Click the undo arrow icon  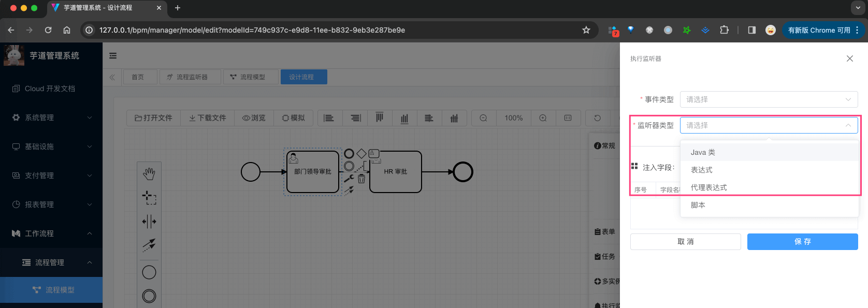click(x=598, y=118)
